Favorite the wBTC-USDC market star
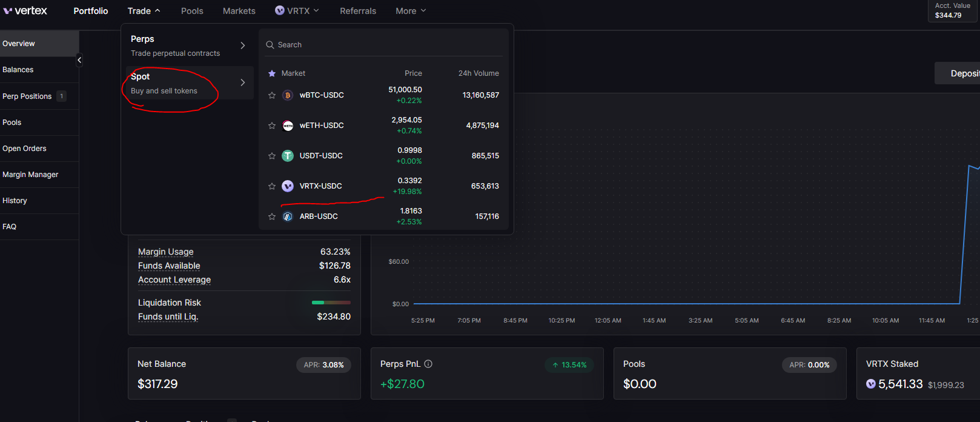This screenshot has width=980, height=422. coord(272,95)
